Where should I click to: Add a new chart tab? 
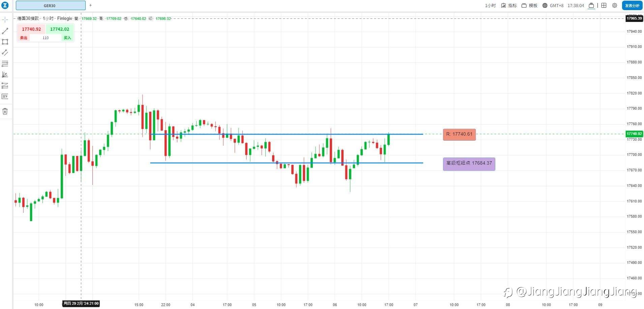[x=90, y=5]
